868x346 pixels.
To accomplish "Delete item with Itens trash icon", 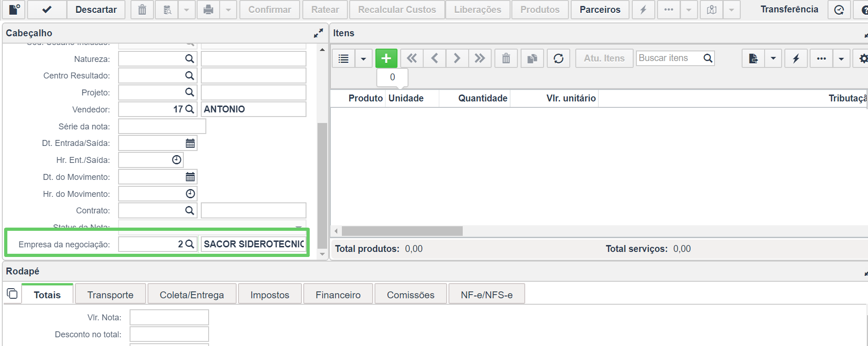I will (x=506, y=58).
